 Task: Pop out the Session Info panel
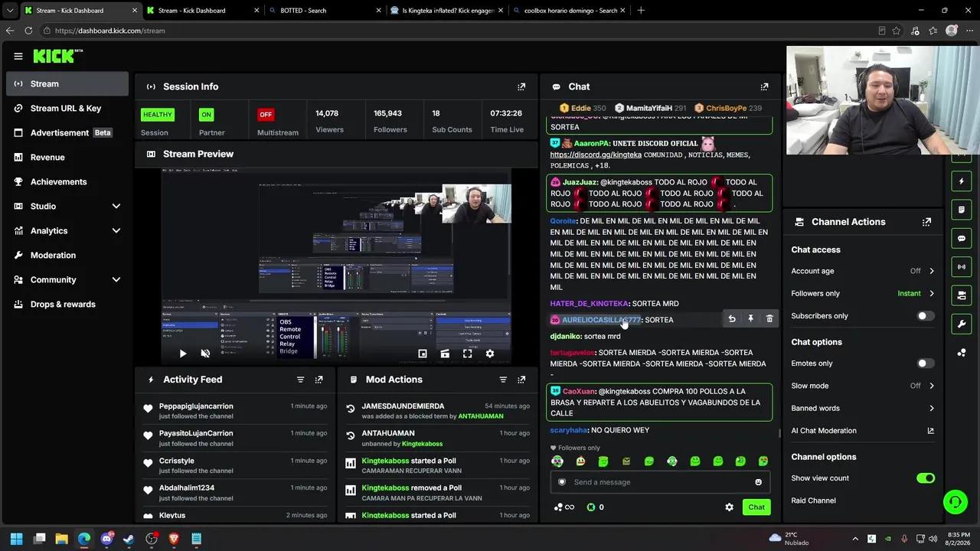click(x=521, y=86)
